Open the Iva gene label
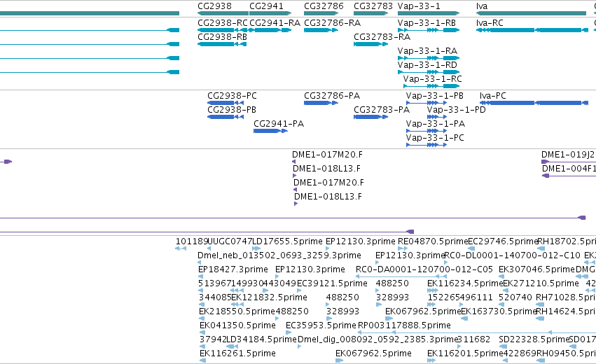 [482, 6]
